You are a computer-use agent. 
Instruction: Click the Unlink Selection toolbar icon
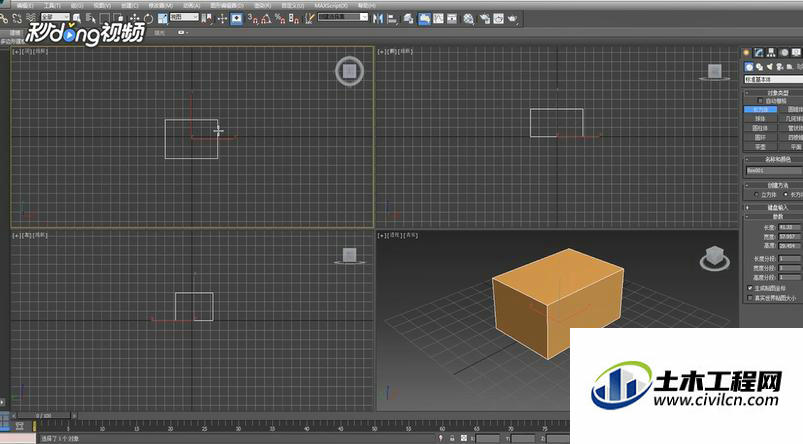point(17,19)
